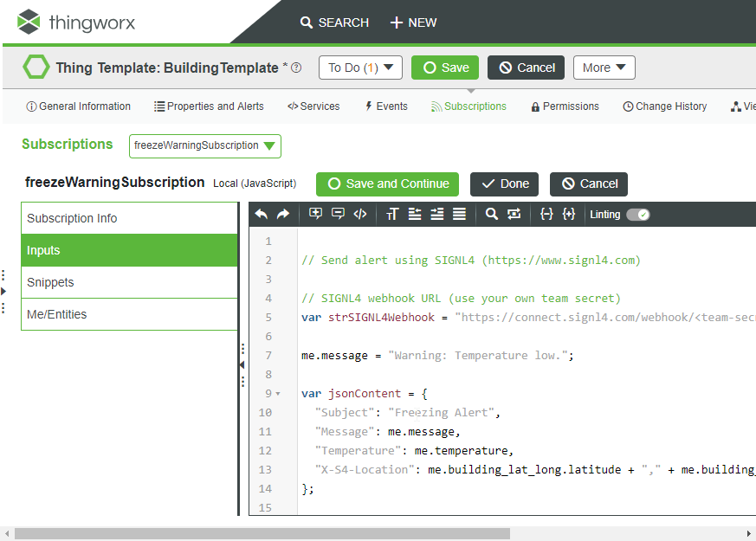Open the More dropdown menu

[604, 68]
